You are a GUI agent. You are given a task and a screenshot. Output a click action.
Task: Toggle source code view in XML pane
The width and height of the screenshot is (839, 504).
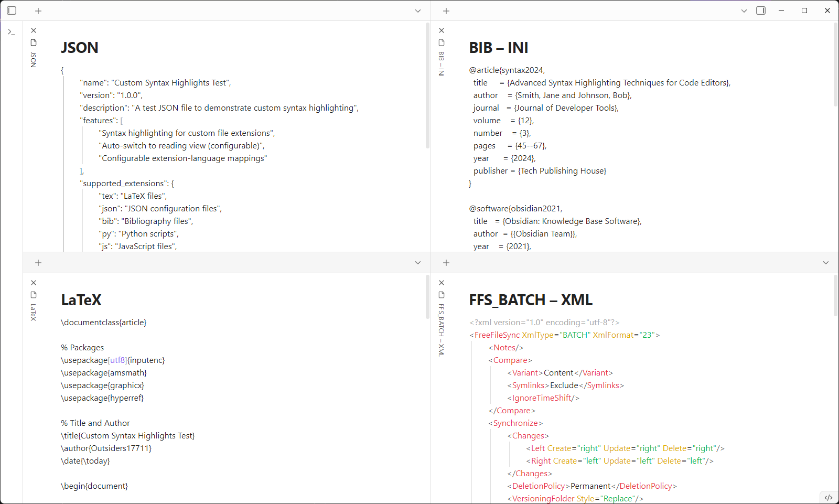click(x=829, y=498)
